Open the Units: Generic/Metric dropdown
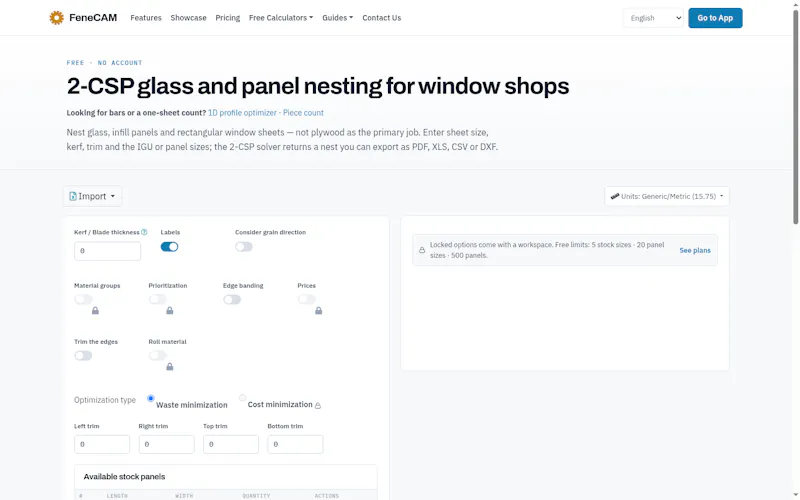This screenshot has width=800, height=500. point(667,196)
